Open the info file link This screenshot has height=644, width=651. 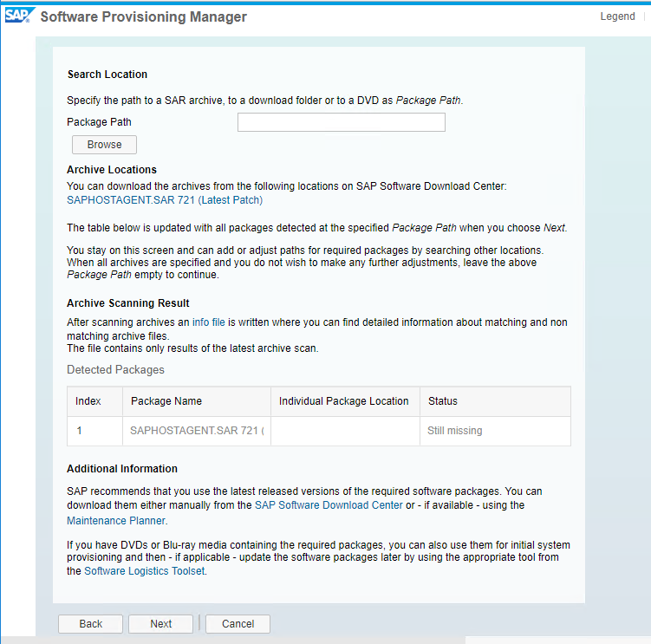click(208, 322)
